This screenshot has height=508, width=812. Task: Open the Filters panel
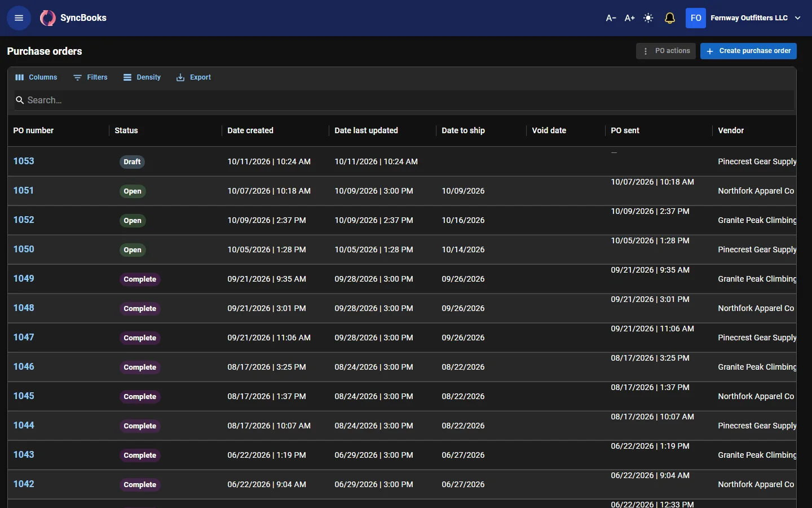(x=90, y=77)
